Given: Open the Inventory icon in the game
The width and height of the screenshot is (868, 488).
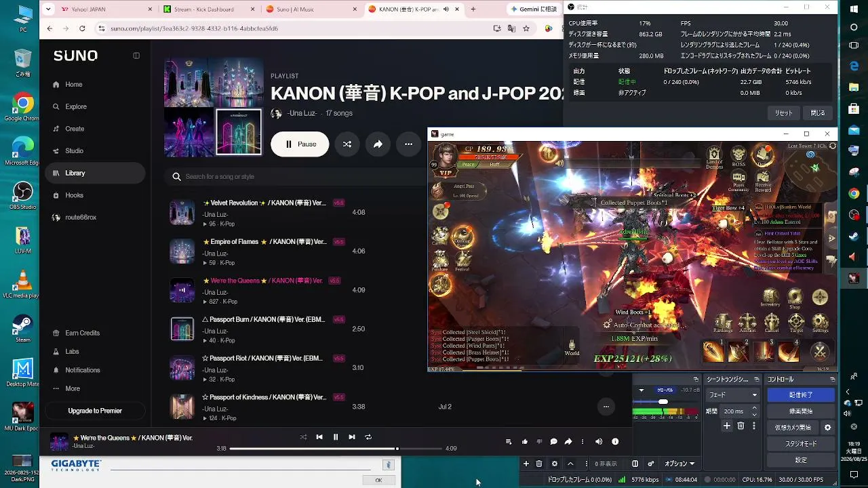Looking at the screenshot, I should pos(770,298).
